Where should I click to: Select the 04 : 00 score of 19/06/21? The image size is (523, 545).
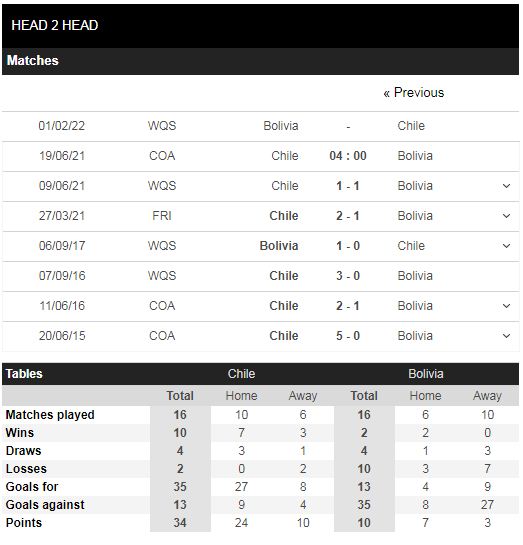(348, 156)
